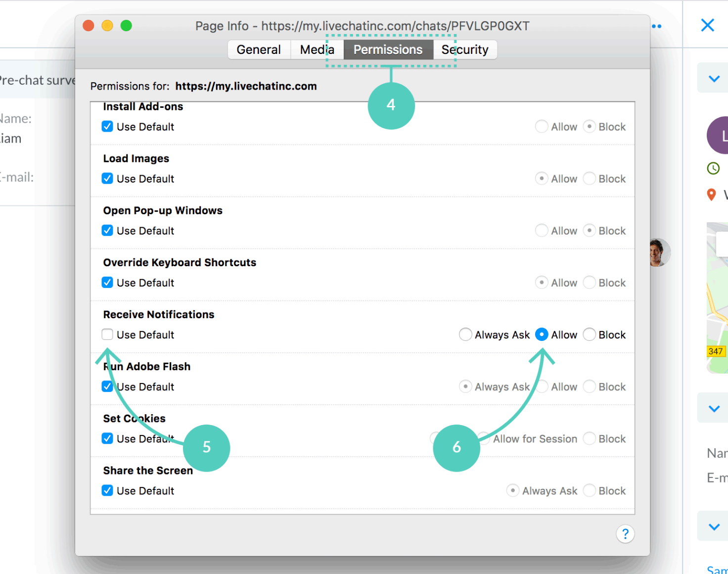The width and height of the screenshot is (728, 574).
Task: Select Block for Install Add-ons
Action: (x=589, y=127)
